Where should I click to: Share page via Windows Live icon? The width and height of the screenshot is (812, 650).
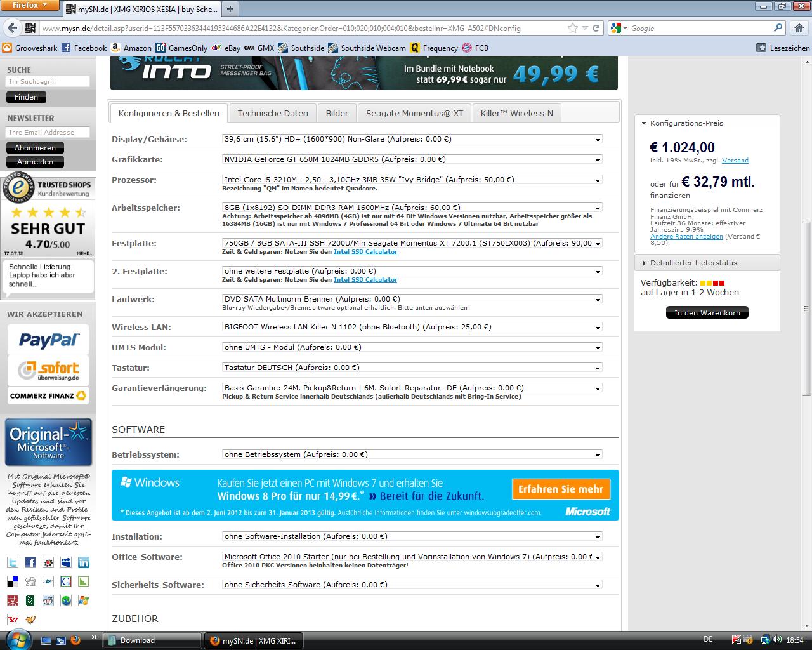click(x=84, y=600)
